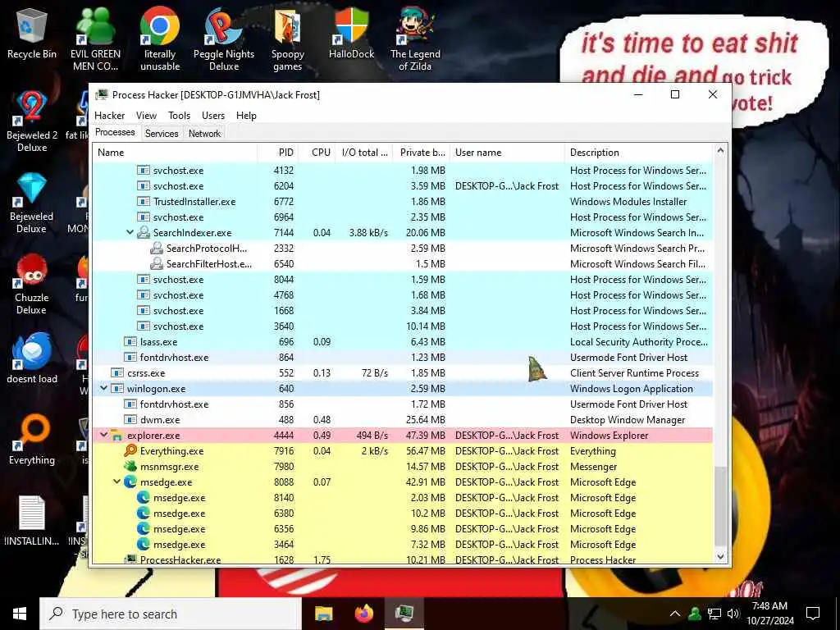Select svchost.exe with PID 6204
This screenshot has width=840, height=630.
click(403, 186)
